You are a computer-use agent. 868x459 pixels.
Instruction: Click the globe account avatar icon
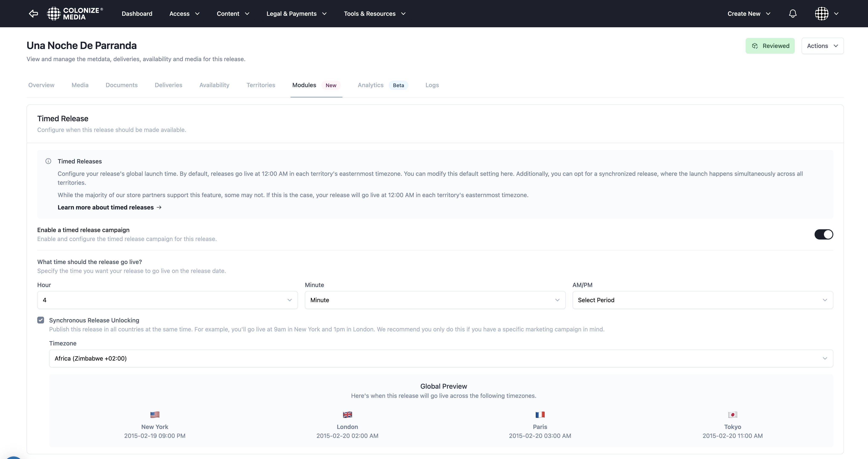tap(822, 13)
